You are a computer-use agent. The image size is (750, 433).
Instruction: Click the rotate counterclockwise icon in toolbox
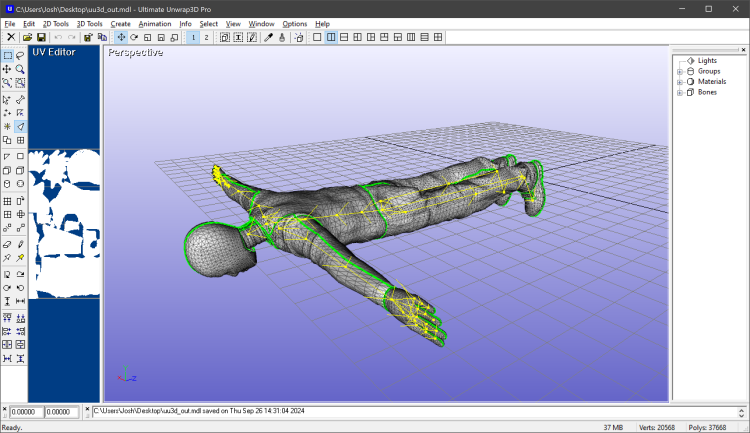(x=20, y=288)
